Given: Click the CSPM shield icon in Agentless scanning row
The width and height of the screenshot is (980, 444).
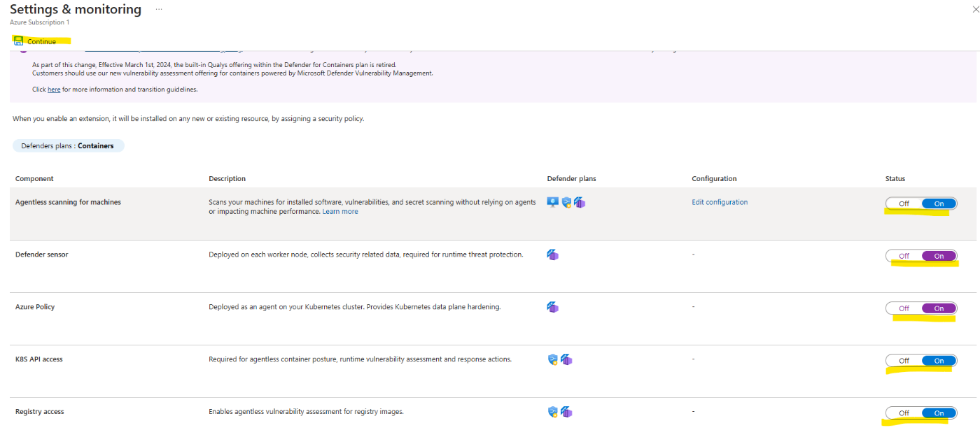Looking at the screenshot, I should [x=566, y=202].
